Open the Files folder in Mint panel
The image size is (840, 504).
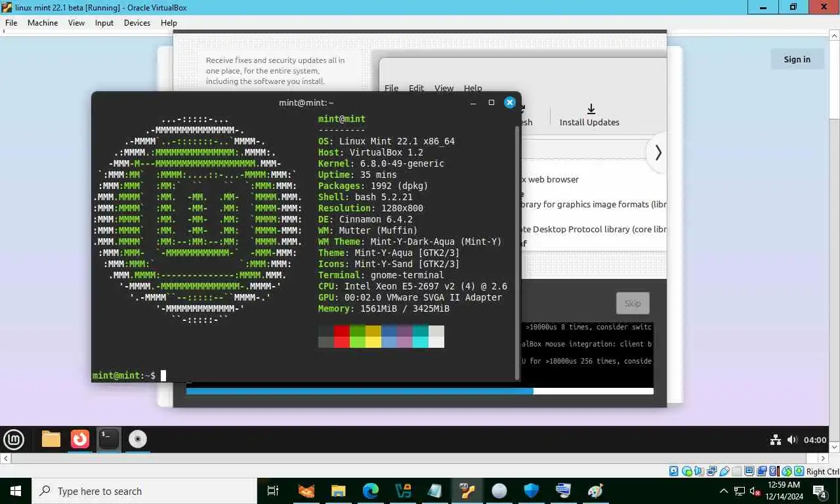(51, 439)
